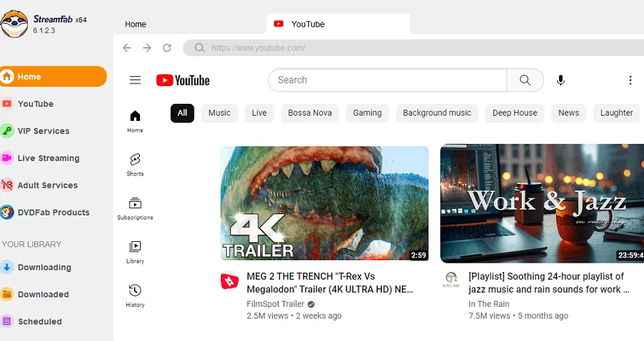The image size is (644, 341).
Task: Open YouTube hamburger guide menu
Action: (135, 80)
